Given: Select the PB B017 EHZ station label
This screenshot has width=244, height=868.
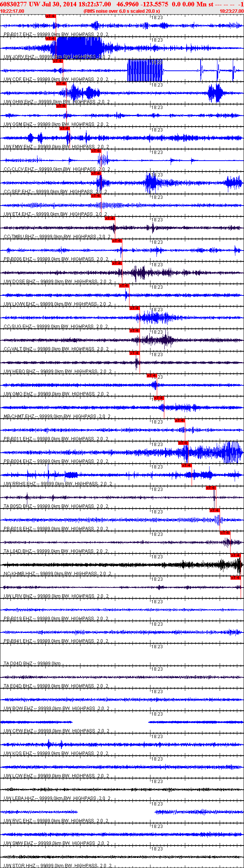Looking at the screenshot, I should 18,34.
